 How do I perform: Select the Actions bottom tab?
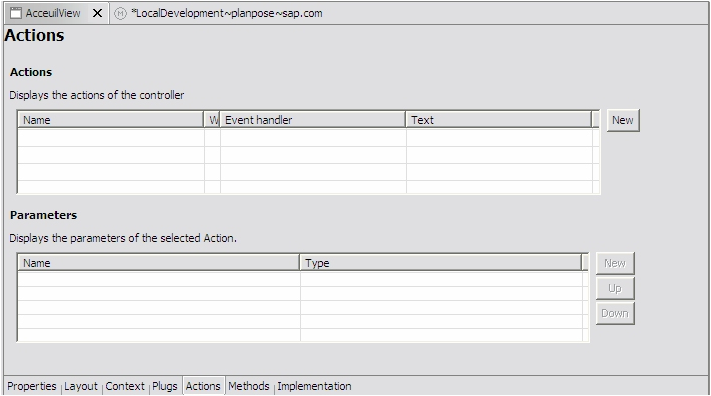pos(203,386)
